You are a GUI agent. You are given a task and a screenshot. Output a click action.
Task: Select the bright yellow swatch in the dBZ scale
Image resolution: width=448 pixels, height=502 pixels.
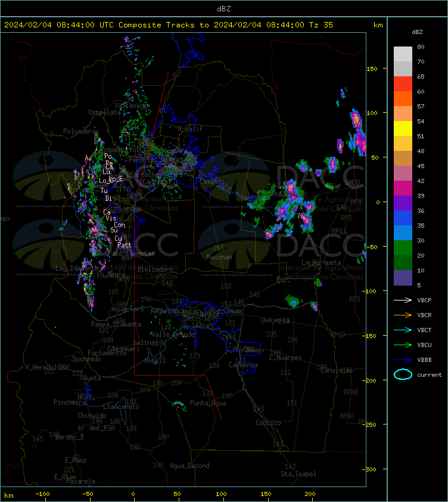403,128
